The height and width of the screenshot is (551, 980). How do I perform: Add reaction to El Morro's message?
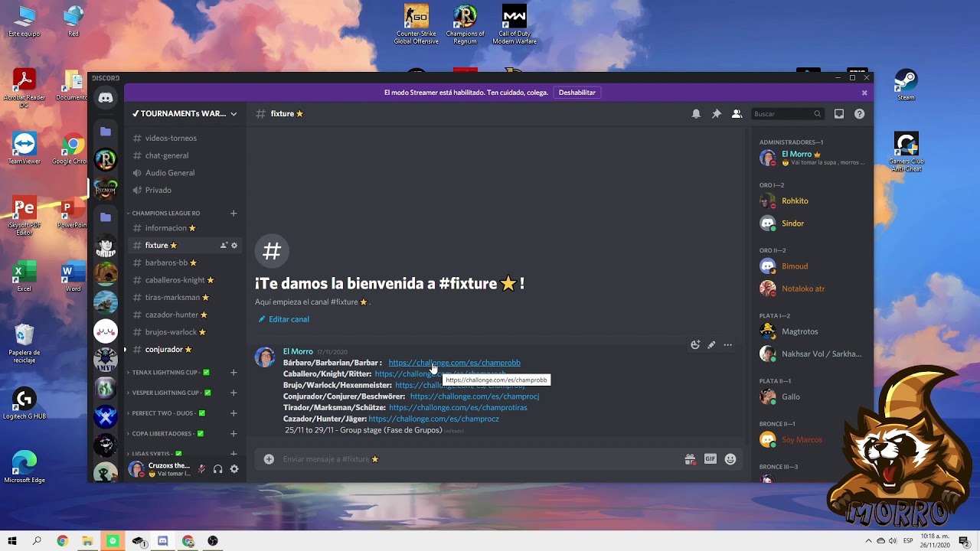click(x=695, y=345)
